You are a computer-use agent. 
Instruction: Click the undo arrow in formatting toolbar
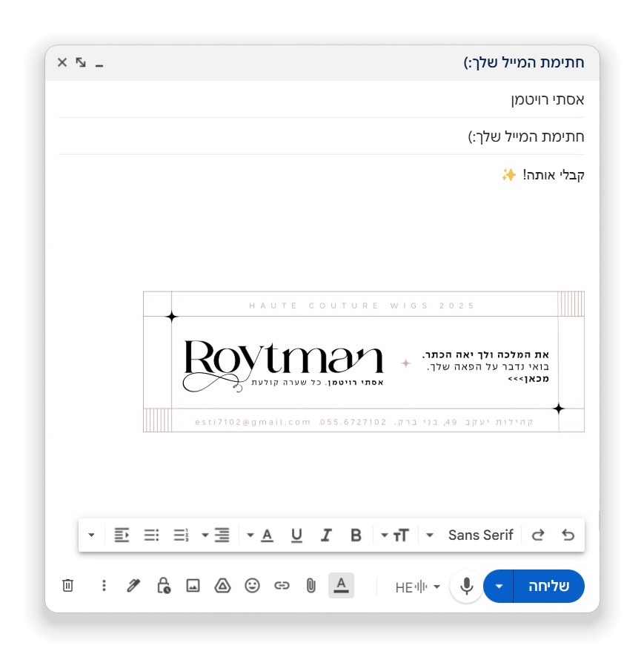tap(568, 535)
